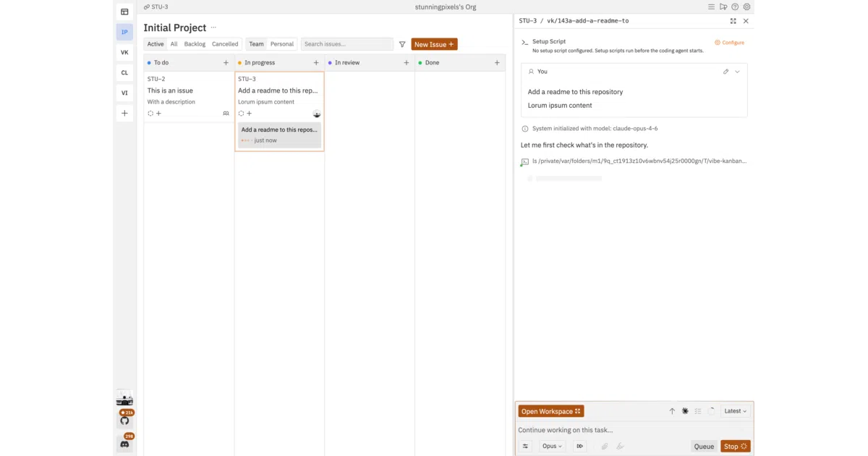Viewport: 868px width, 456px height.
Task: Click the Claude starburst icon in chat toolbar
Action: click(685, 411)
